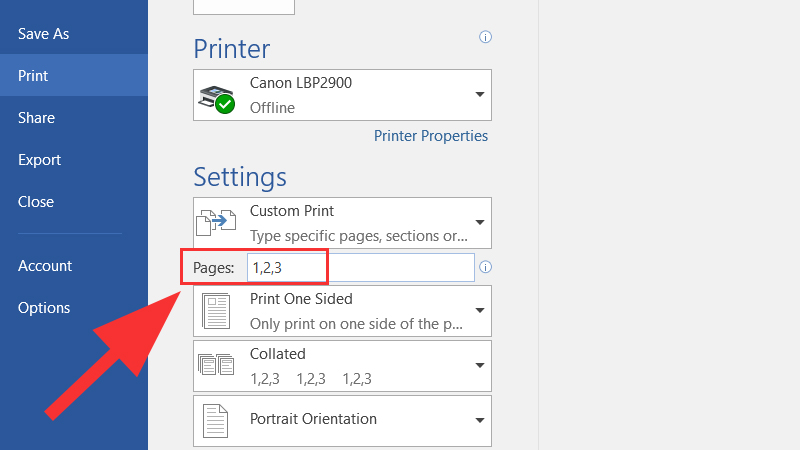Open the Printer Properties link
This screenshot has width=800, height=450.
(431, 136)
